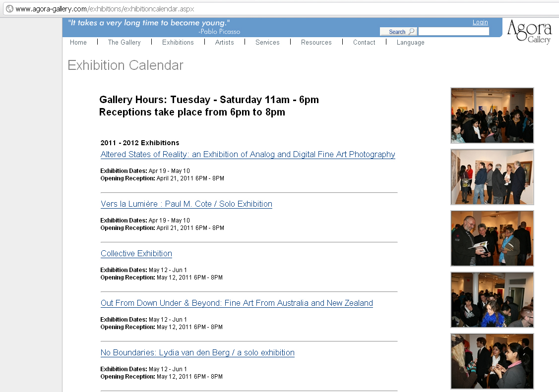This screenshot has height=392, width=559.
Task: Open the Exhibitions menu item
Action: tap(178, 42)
